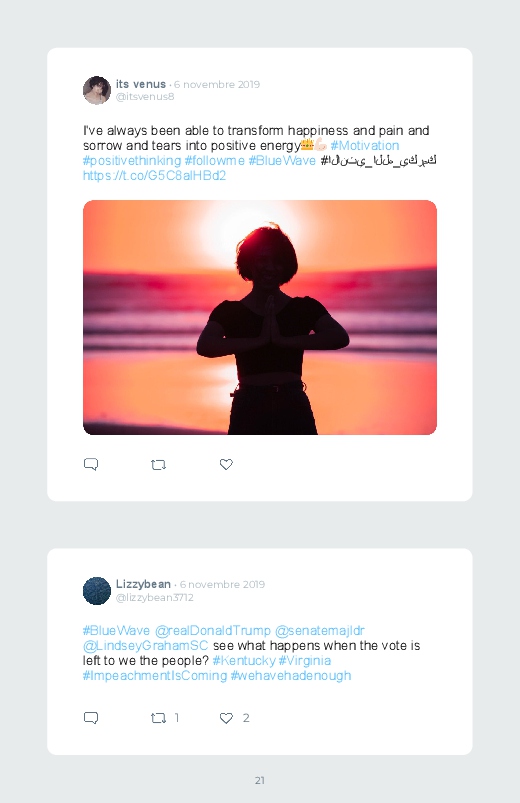Follow the t.co/G5C8alHBd2 link
Screen dimensions: 520x803
click(x=154, y=176)
